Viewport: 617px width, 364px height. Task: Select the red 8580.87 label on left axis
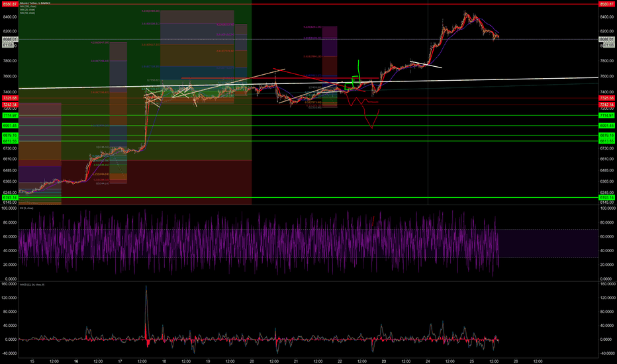(10, 4)
